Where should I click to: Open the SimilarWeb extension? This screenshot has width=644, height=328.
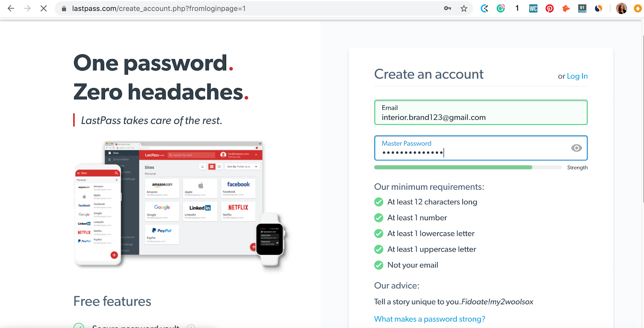pos(599,8)
